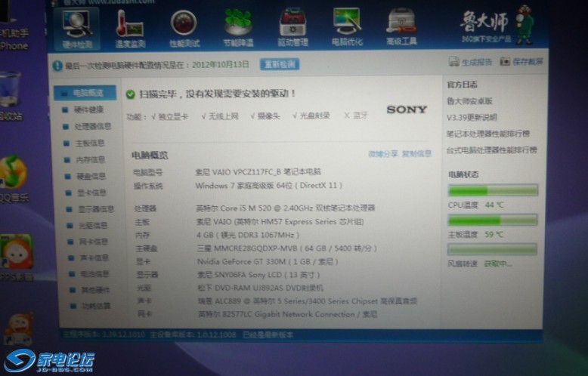Click the 82577LC Gigabit Network Connection text
The width and height of the screenshot is (588, 376).
pyautogui.click(x=288, y=314)
